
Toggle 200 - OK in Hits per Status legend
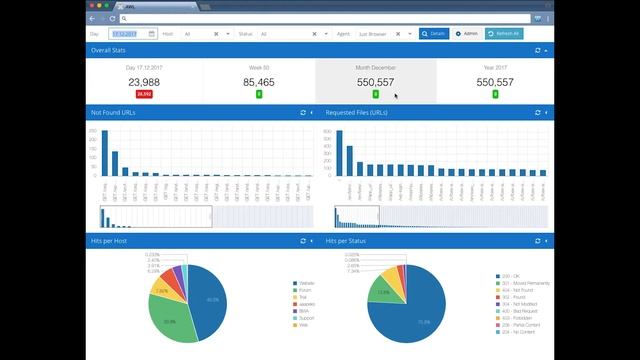pos(508,276)
